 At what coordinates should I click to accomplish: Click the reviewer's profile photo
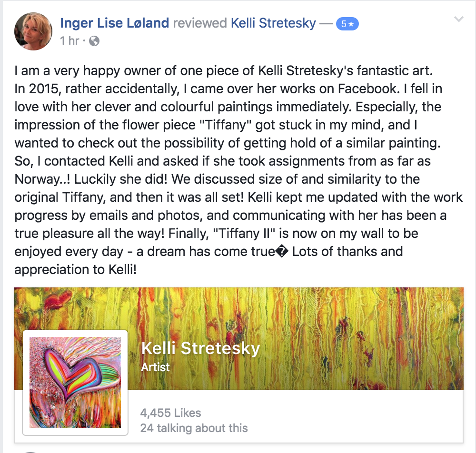click(33, 31)
